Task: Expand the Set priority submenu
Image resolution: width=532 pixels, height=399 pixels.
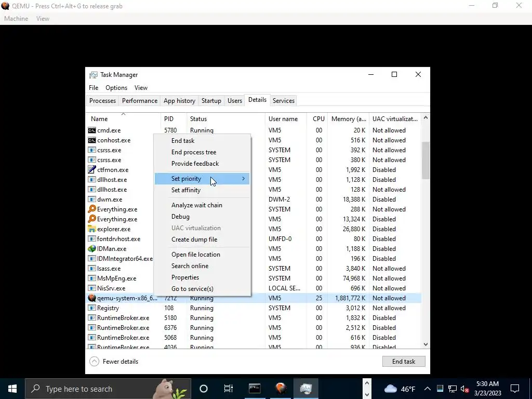Action: (202, 179)
